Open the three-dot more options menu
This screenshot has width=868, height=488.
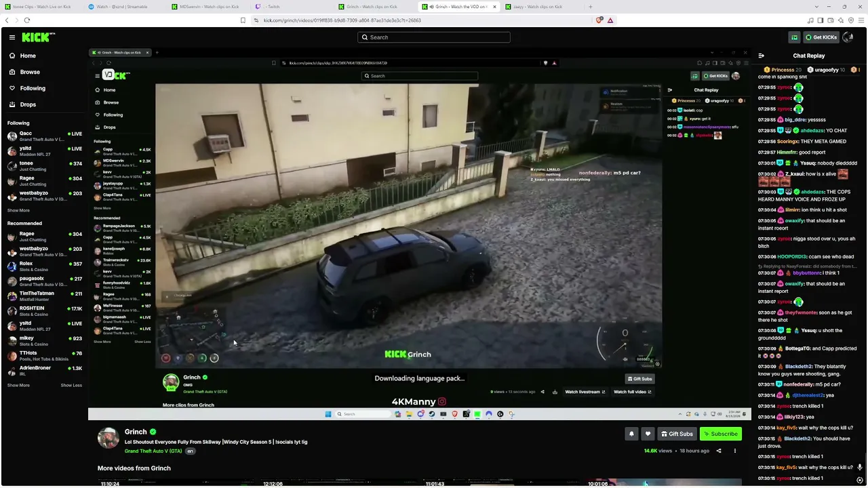734,451
